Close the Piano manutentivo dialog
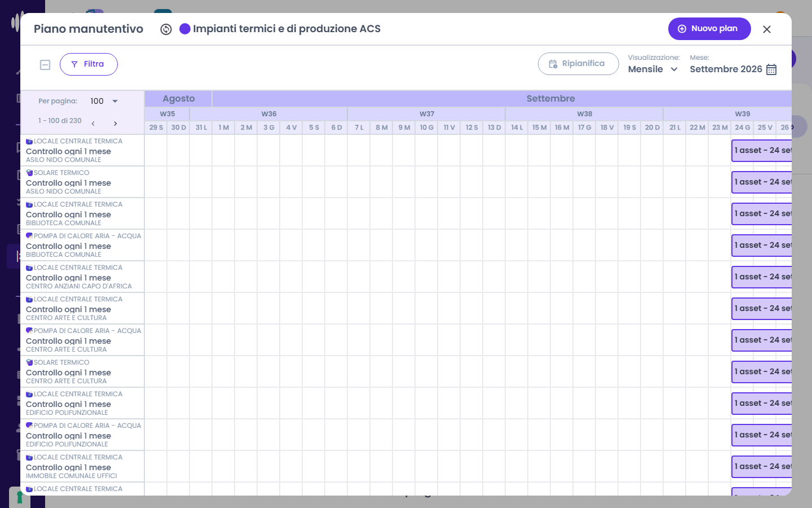812x508 pixels. 767,29
